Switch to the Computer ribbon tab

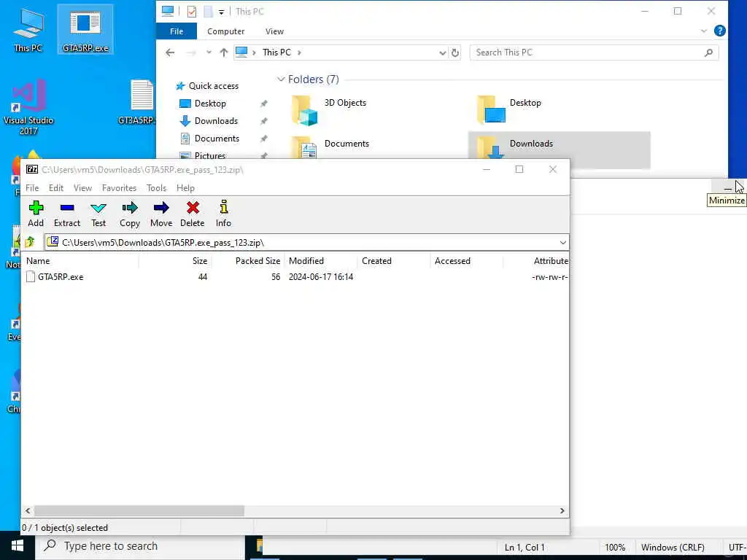(226, 31)
